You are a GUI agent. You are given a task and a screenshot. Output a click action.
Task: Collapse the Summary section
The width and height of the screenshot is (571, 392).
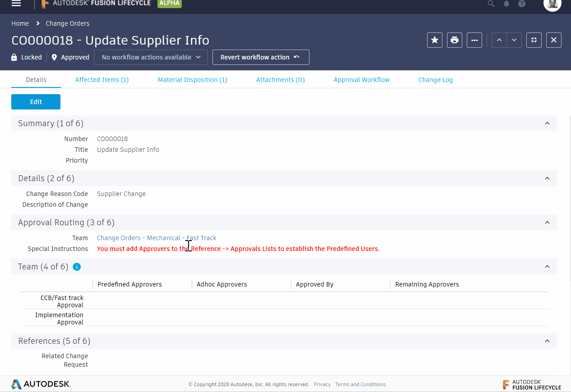547,123
